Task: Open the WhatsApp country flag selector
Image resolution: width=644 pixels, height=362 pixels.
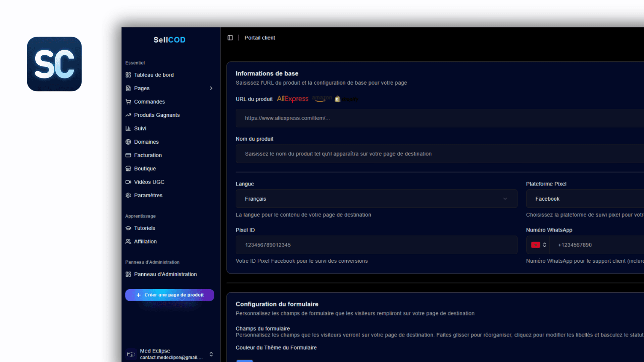Action: pos(538,245)
